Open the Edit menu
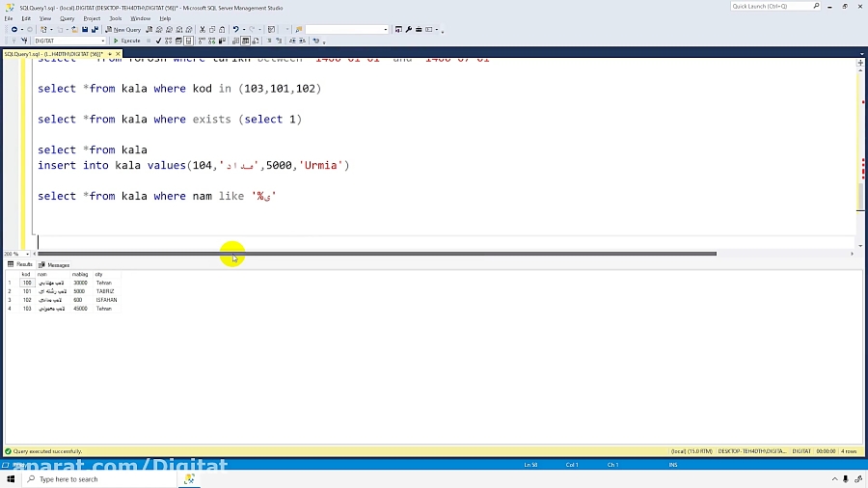 click(26, 18)
